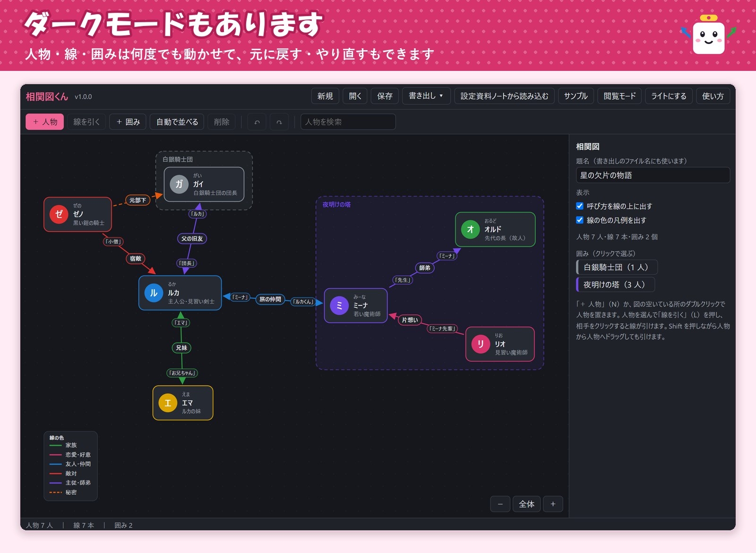Select the 兄妹 relation label
Screen dimensions: 756x553
point(181,348)
